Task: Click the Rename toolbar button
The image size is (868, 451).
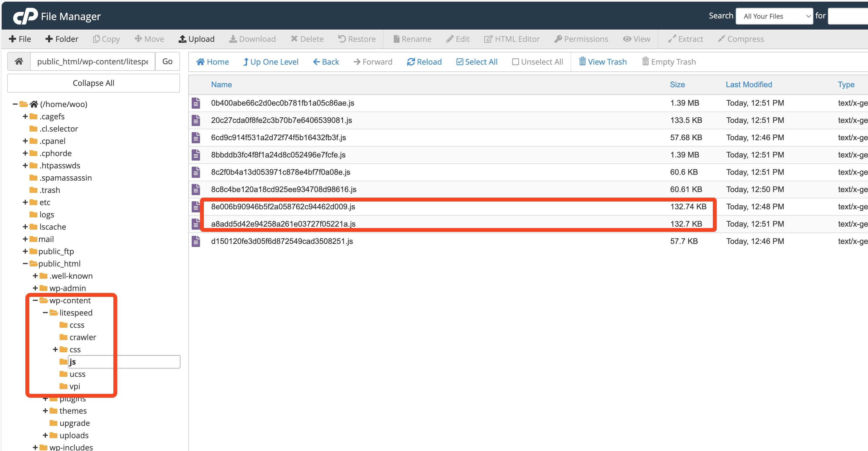Action: click(x=412, y=39)
